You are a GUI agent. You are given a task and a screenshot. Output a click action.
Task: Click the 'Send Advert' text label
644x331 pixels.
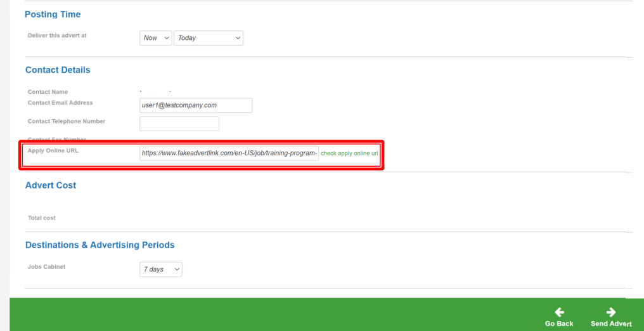point(611,323)
